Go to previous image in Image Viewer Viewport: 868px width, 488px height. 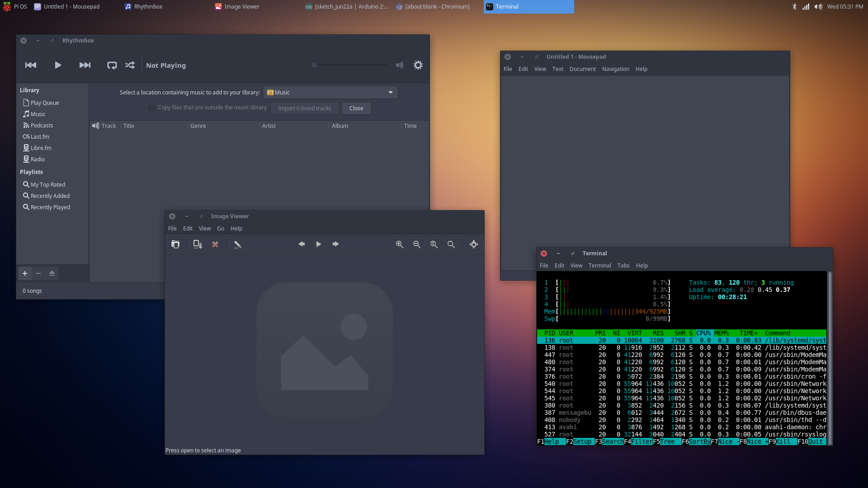pos(302,244)
